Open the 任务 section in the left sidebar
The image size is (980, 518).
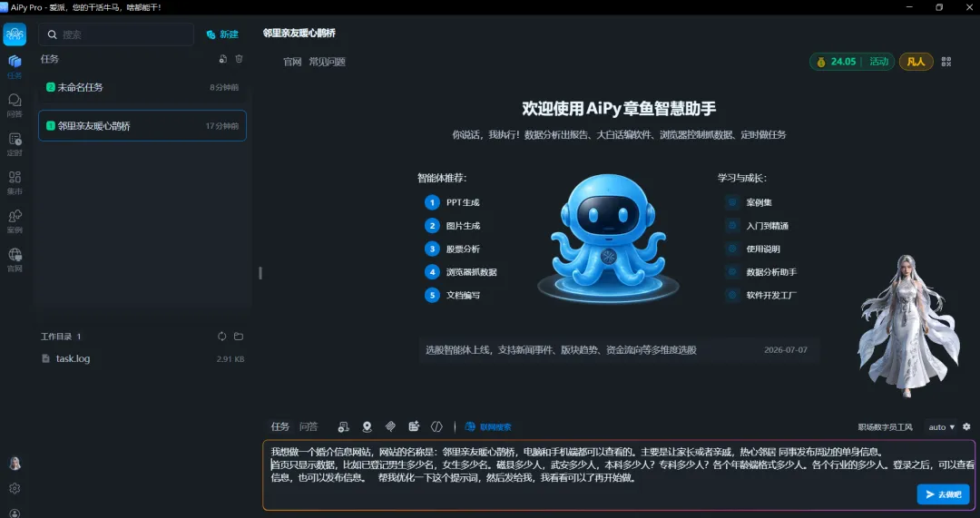point(15,66)
